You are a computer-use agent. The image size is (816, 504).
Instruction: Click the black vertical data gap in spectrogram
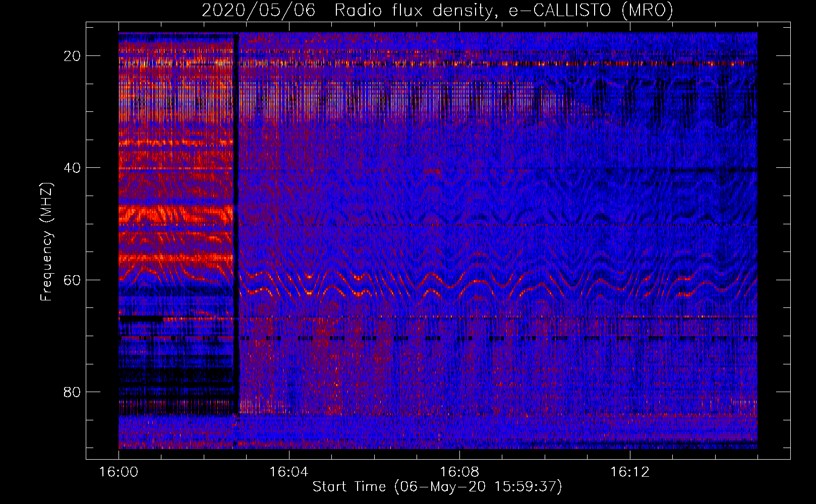(x=236, y=227)
